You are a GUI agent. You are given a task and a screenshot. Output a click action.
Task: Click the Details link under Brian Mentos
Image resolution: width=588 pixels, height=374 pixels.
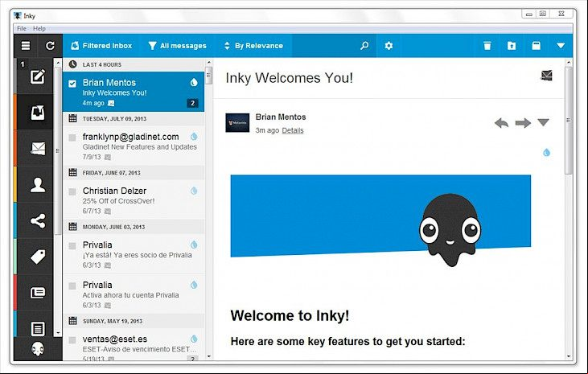pos(293,130)
